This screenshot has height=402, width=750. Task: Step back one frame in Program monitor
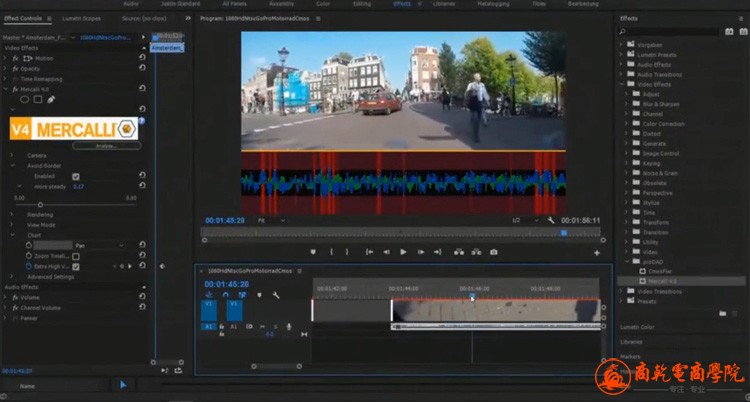click(386, 252)
